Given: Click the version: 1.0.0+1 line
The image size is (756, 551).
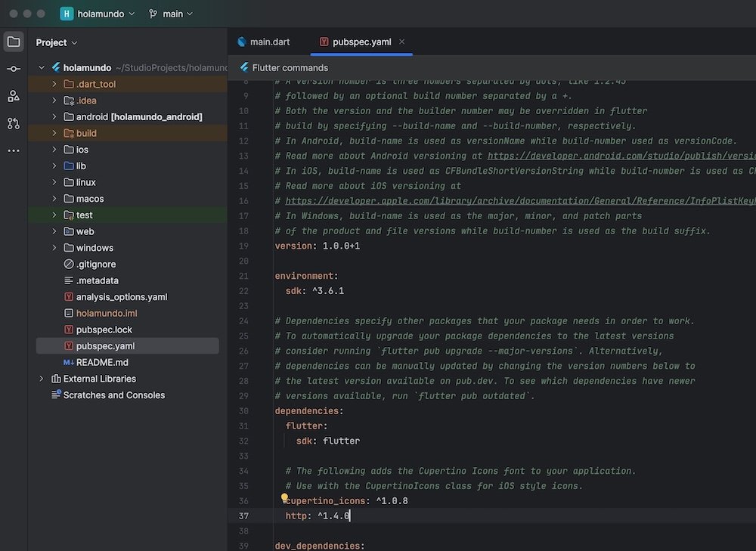Looking at the screenshot, I should [x=318, y=246].
